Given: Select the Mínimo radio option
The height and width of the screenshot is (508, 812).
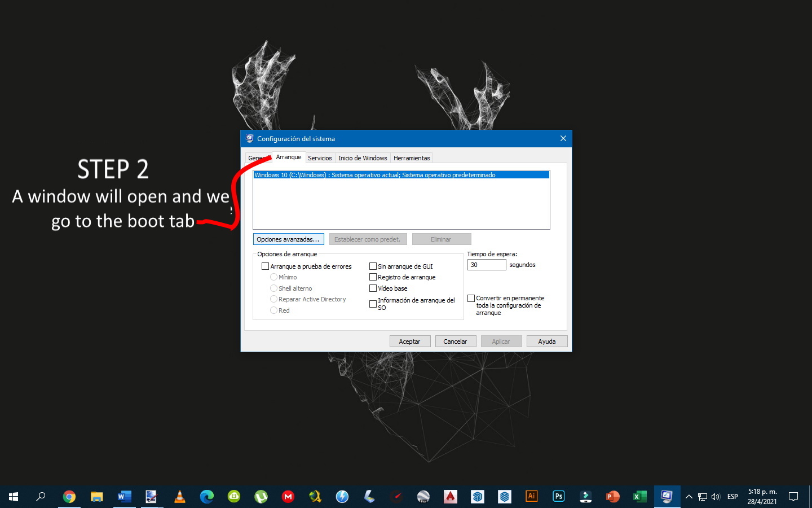Looking at the screenshot, I should (x=273, y=277).
